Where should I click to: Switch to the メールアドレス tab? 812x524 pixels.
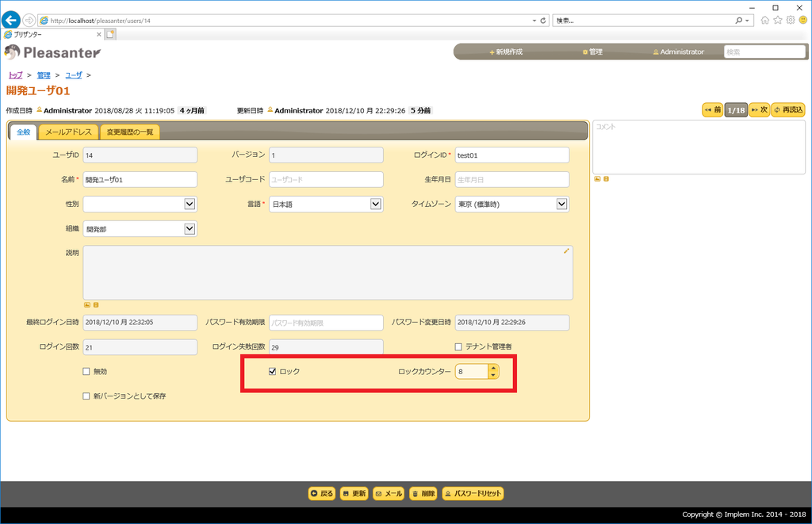point(68,132)
